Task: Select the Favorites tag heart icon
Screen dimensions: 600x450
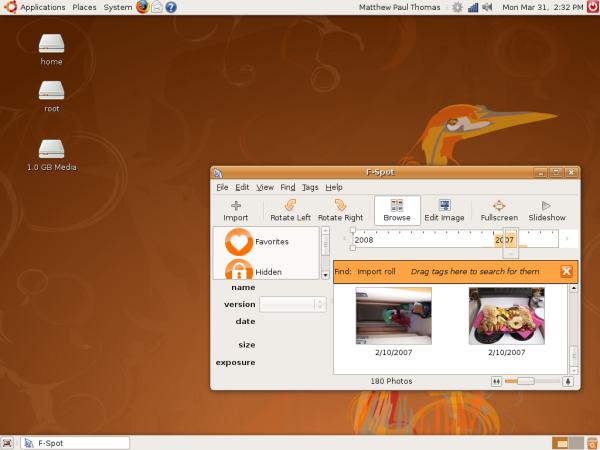Action: click(x=239, y=242)
